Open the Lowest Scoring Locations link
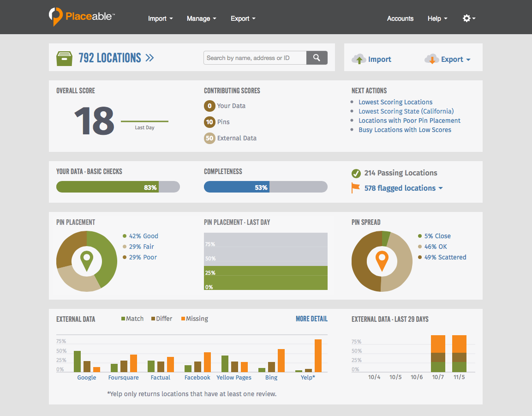The image size is (532, 416). pos(395,102)
